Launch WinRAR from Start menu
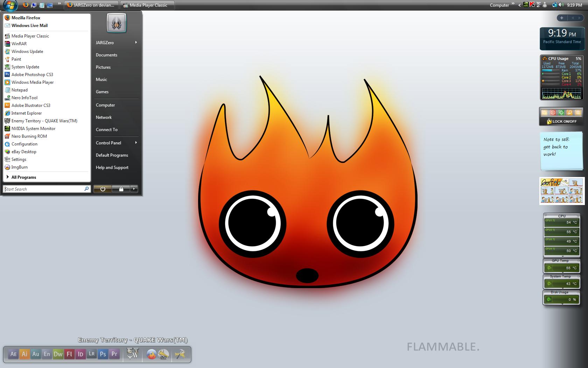 coord(47,44)
